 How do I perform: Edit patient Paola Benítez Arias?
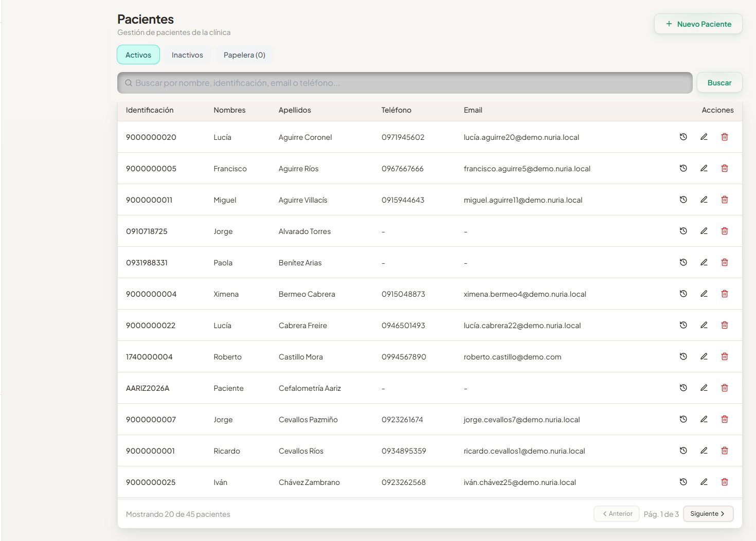pos(704,262)
